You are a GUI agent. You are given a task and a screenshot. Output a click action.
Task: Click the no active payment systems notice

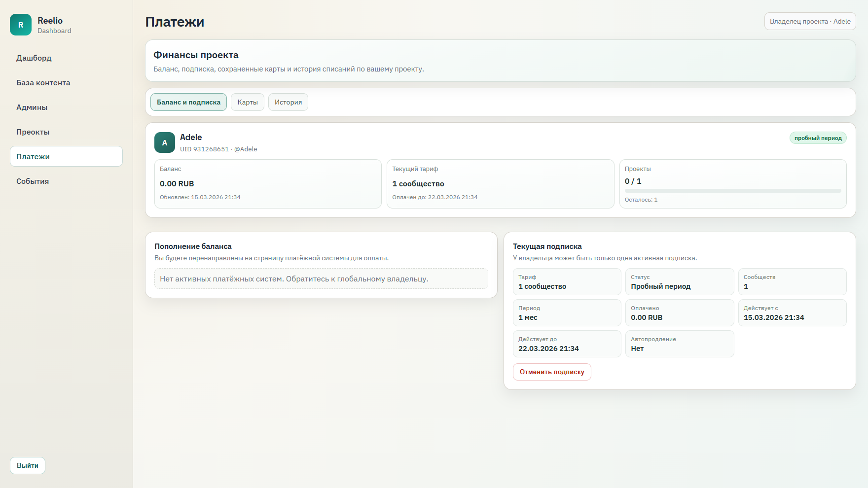[321, 279]
